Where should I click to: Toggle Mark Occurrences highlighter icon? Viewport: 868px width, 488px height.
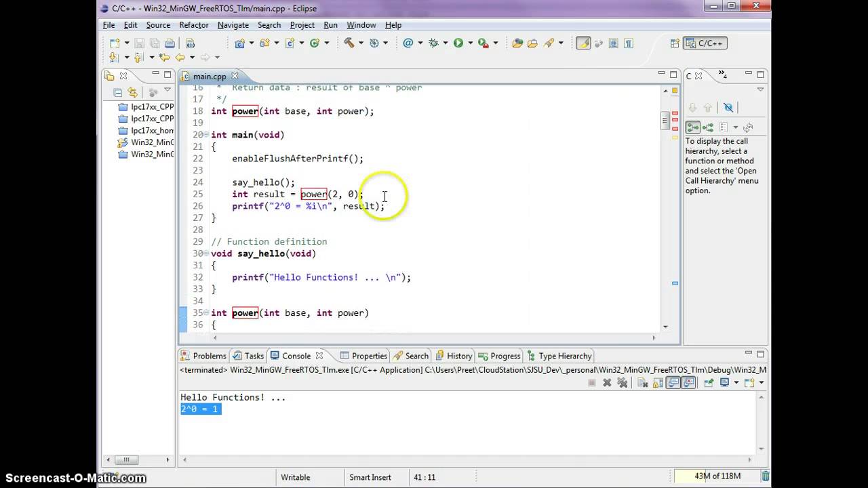pos(583,43)
